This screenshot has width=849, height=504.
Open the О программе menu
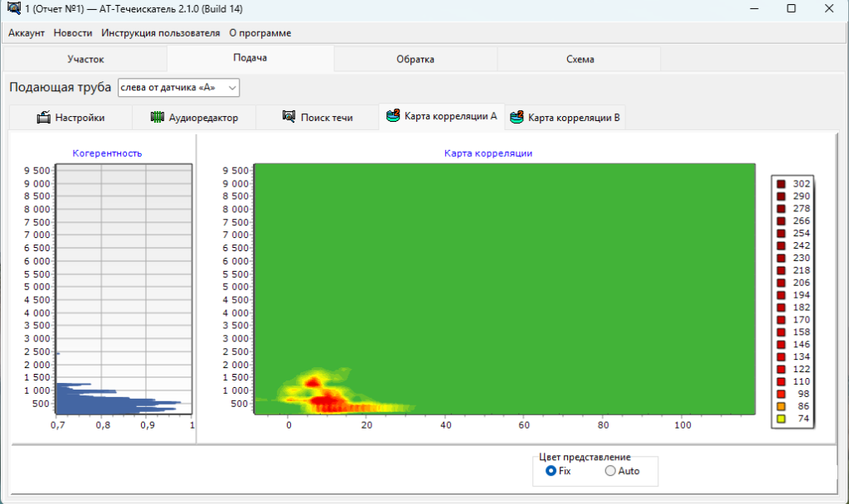click(260, 33)
